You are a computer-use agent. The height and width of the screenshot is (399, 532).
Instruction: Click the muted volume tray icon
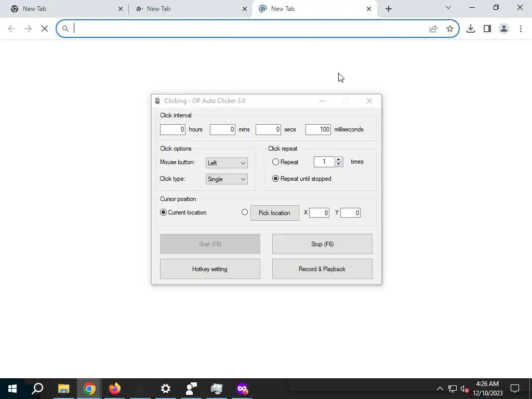tap(464, 389)
